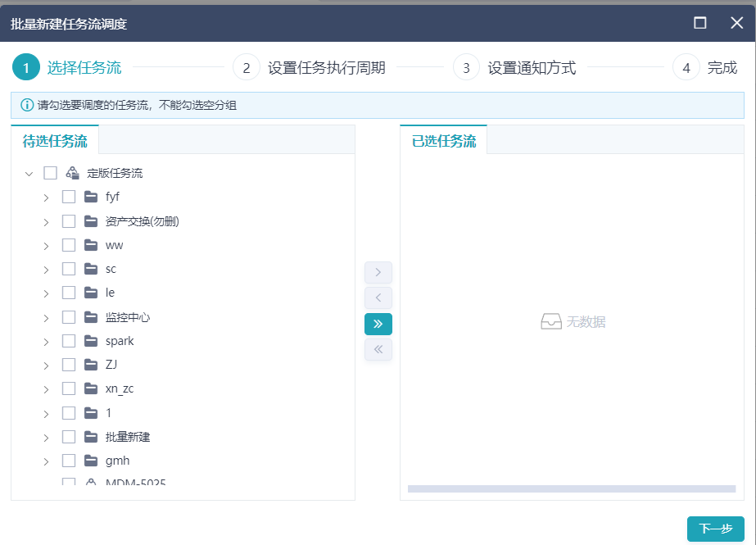Select the 资产交换(勿删) checkbox

[69, 221]
